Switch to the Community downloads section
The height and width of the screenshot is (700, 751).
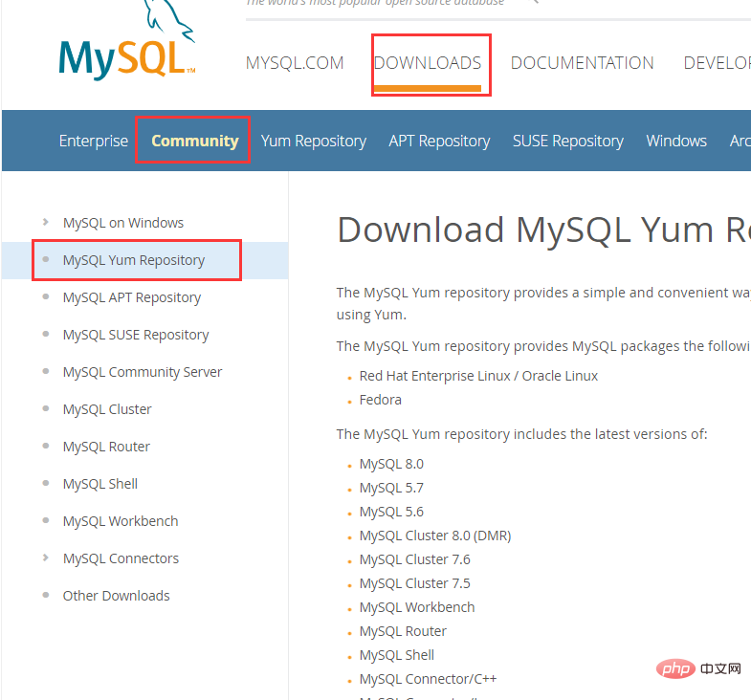[x=195, y=141]
